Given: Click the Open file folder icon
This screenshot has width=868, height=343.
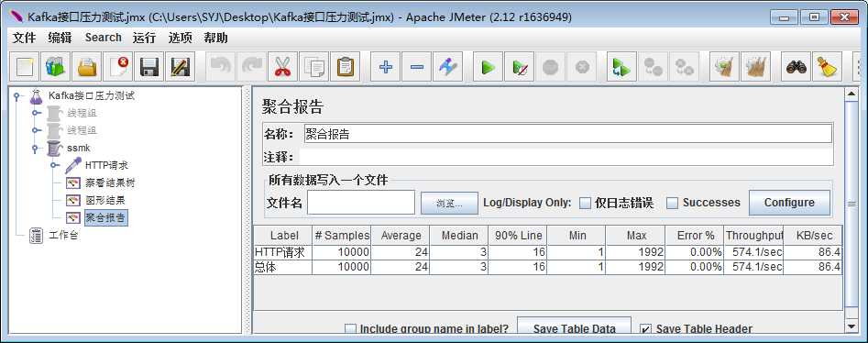Looking at the screenshot, I should coord(87,67).
